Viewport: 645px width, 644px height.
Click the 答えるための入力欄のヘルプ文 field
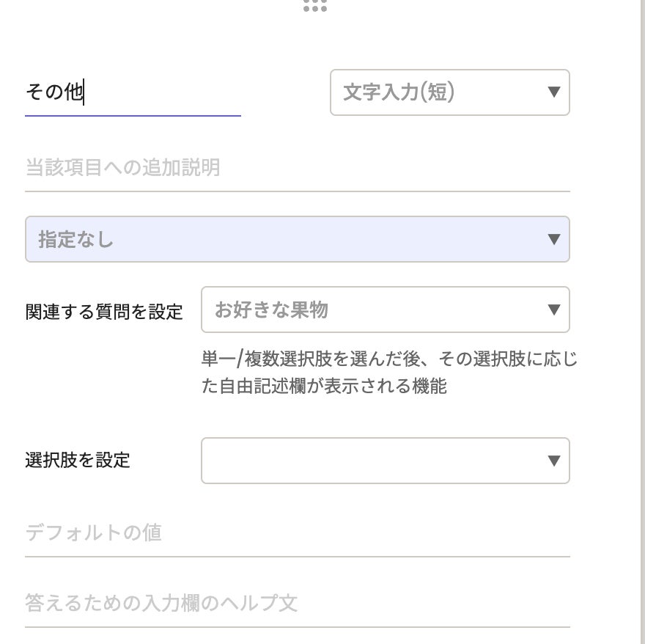[x=293, y=603]
